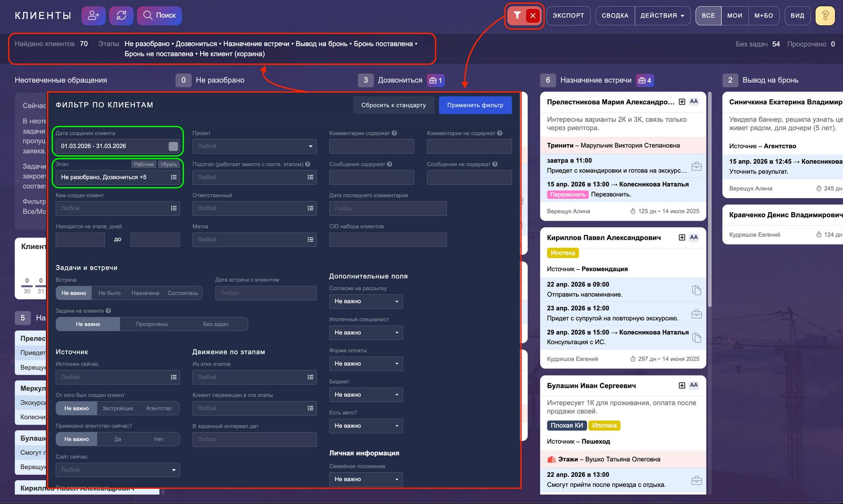Image resolution: width=843 pixels, height=504 pixels.
Task: Switch to the МОИ tab
Action: coord(735,16)
